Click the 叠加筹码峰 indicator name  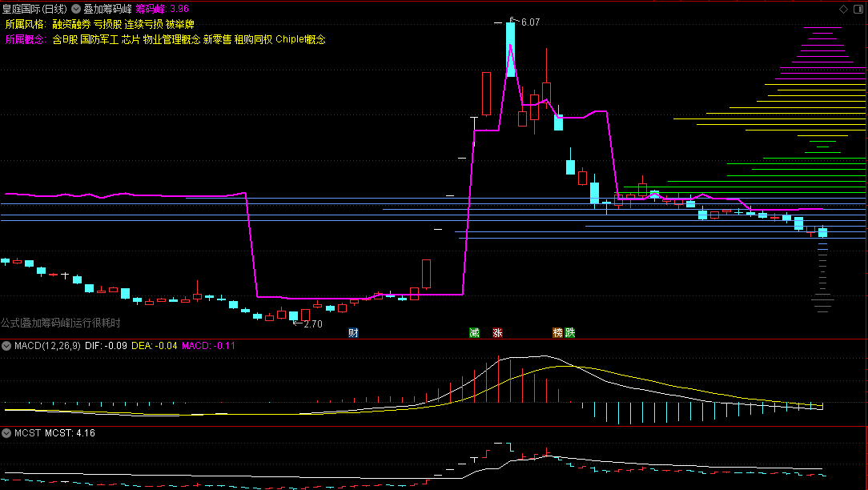[x=108, y=9]
